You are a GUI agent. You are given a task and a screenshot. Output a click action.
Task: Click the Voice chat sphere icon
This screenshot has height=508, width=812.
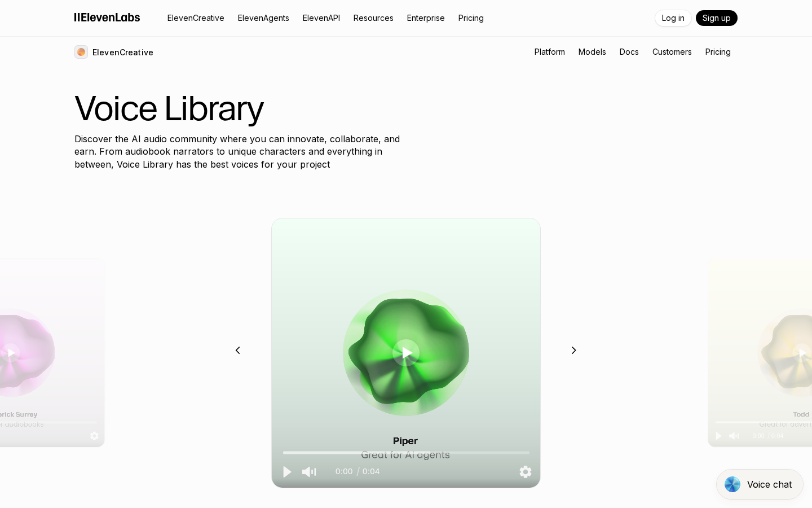tap(732, 484)
